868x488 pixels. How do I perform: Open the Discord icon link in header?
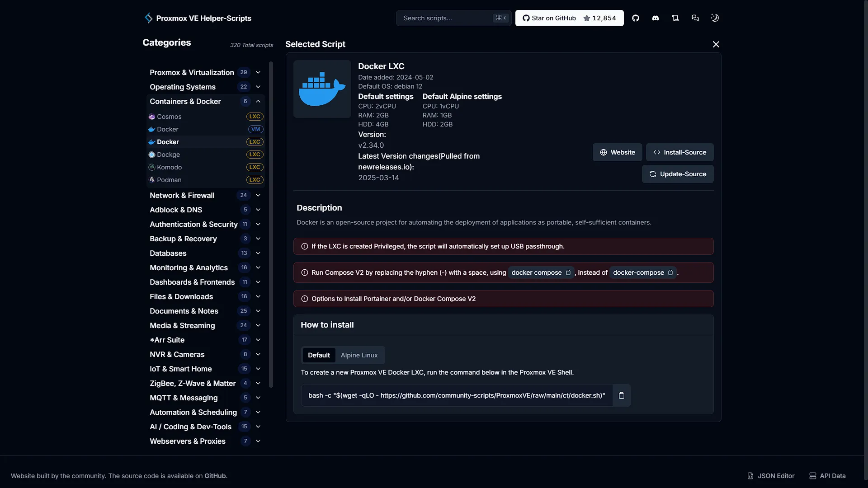656,18
